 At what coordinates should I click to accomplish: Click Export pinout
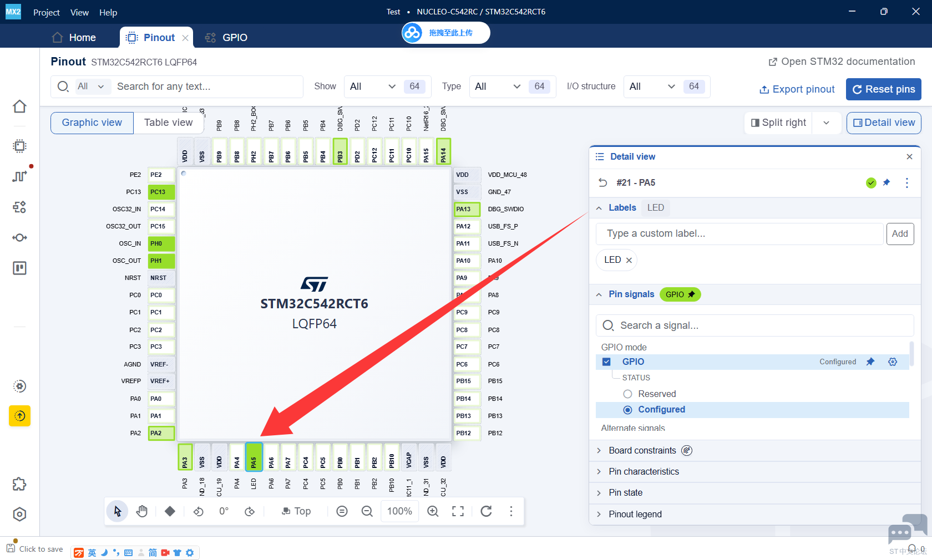797,89
